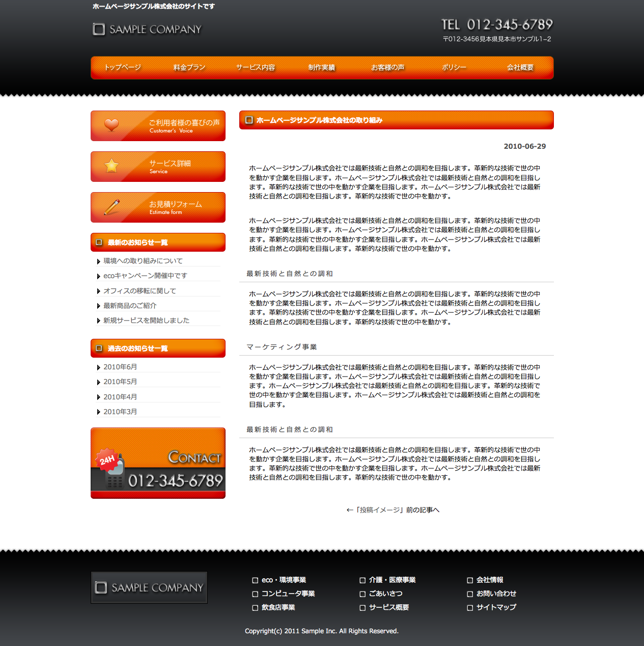This screenshot has width=644, height=646.
Task: Click the square icon beside 最新のお知らせ一覧 heading
Action: 99,243
